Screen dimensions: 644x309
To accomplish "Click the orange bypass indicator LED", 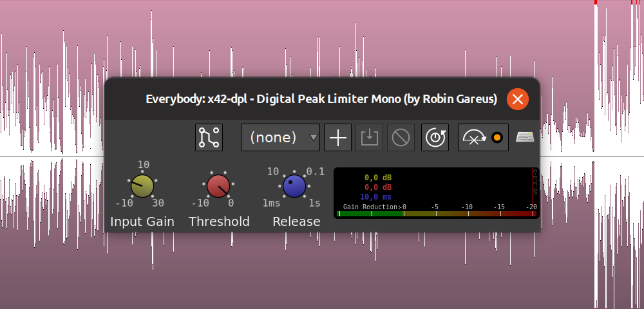I will click(x=497, y=138).
